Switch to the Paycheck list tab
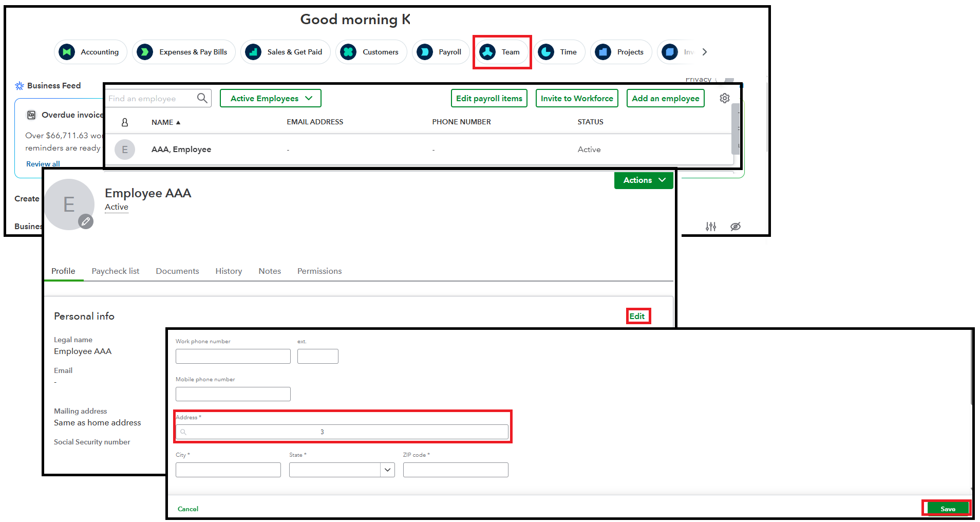Viewport: 980px width, 522px height. point(116,271)
